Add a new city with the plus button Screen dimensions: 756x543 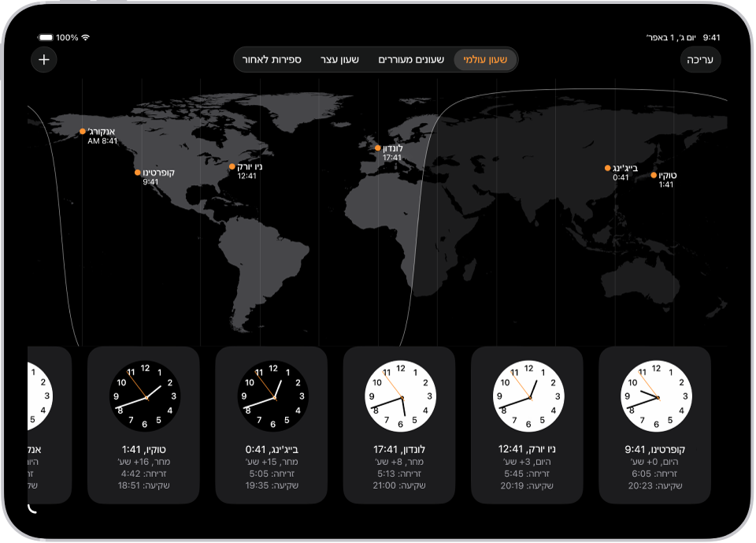(x=44, y=60)
